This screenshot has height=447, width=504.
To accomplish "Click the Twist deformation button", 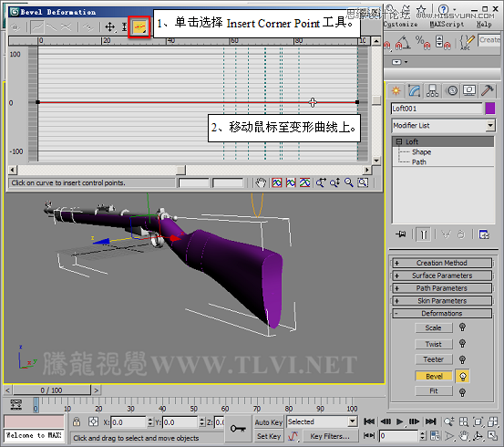I will (x=433, y=344).
